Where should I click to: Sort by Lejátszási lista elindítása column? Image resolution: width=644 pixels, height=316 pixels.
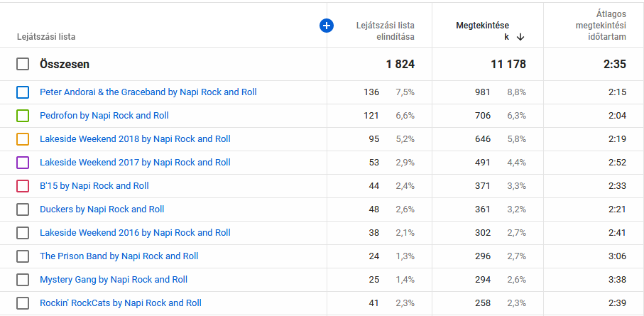(x=385, y=31)
